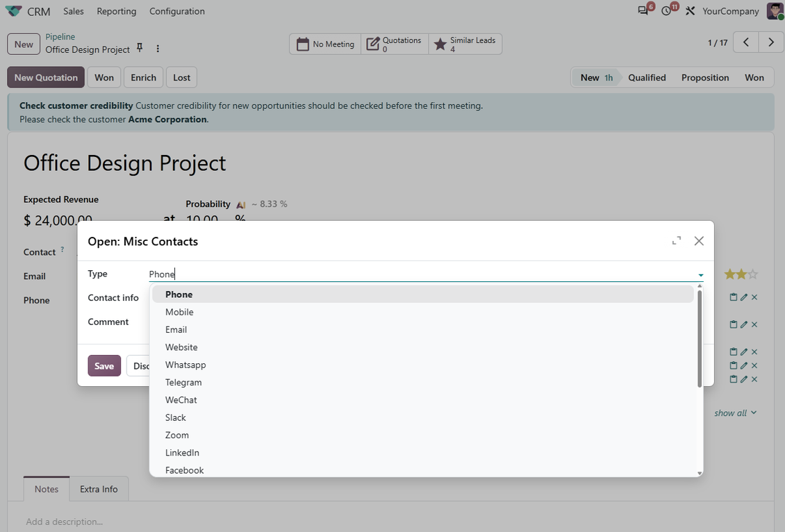Mark the opportunity as Lost
785x532 pixels.
pyautogui.click(x=182, y=78)
